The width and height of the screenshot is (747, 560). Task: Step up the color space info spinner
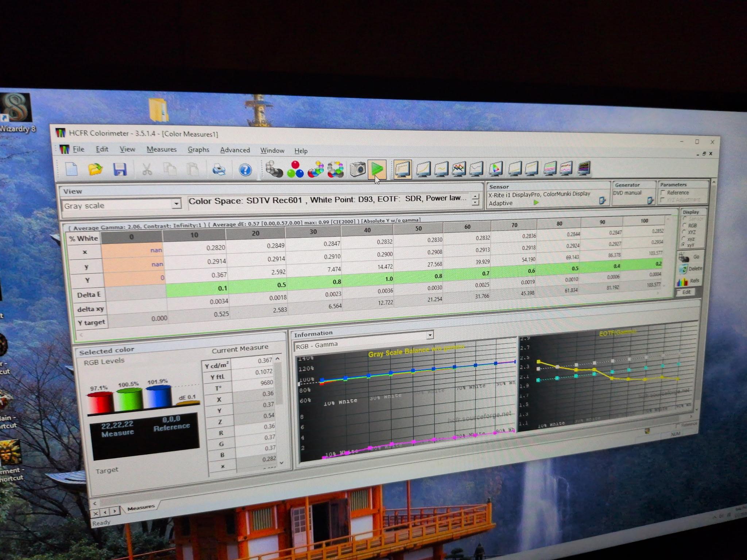click(475, 196)
